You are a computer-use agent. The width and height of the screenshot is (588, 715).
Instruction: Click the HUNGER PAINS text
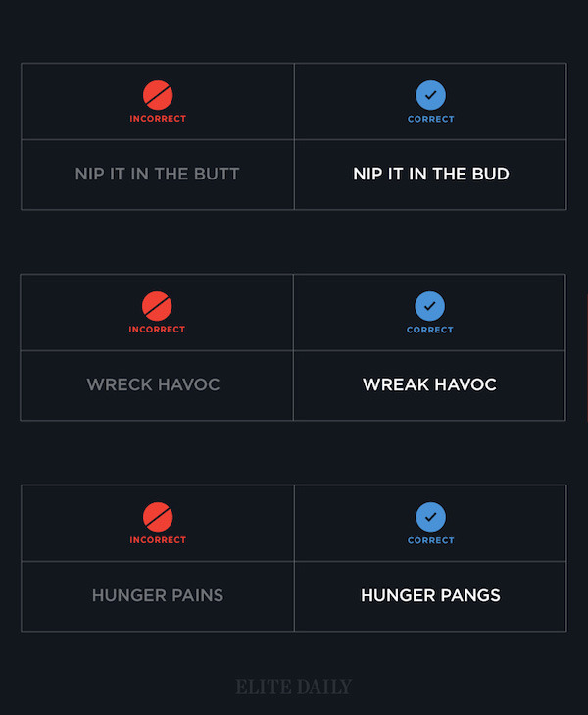[x=157, y=595]
